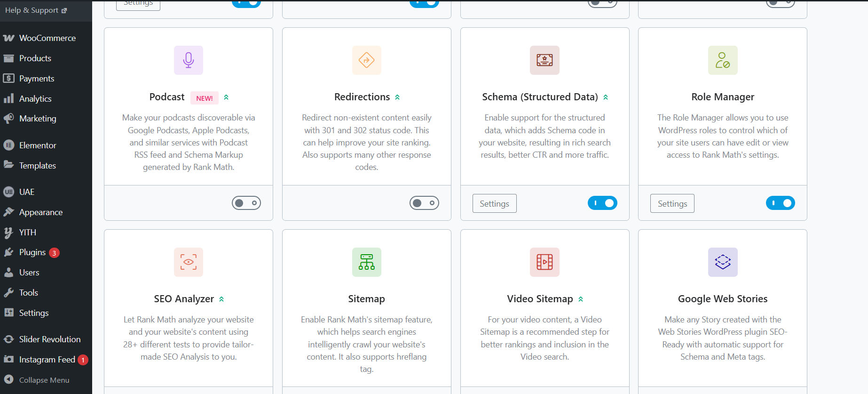Image resolution: width=868 pixels, height=394 pixels.
Task: Click the Marketing megaphone icon
Action: coord(8,119)
